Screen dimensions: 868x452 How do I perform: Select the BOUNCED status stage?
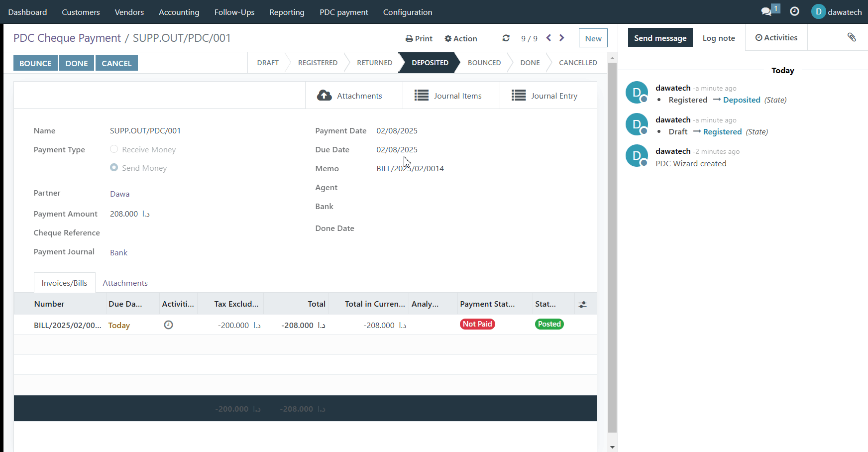click(484, 63)
